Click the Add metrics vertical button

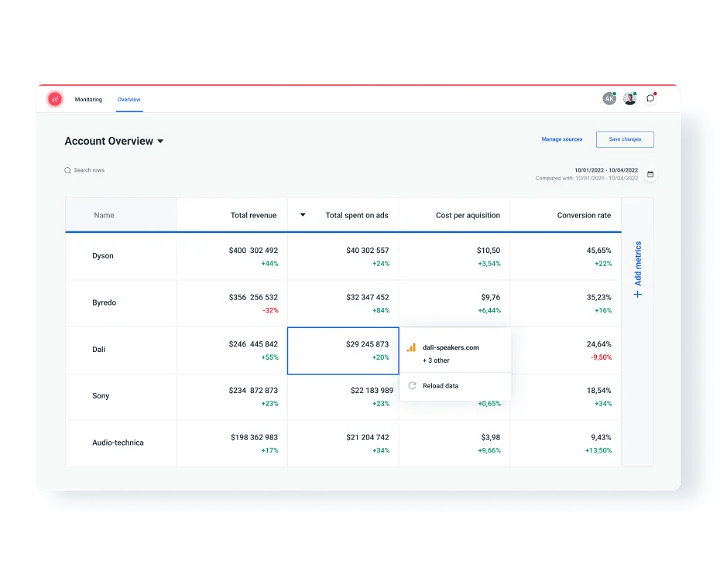pyautogui.click(x=637, y=270)
